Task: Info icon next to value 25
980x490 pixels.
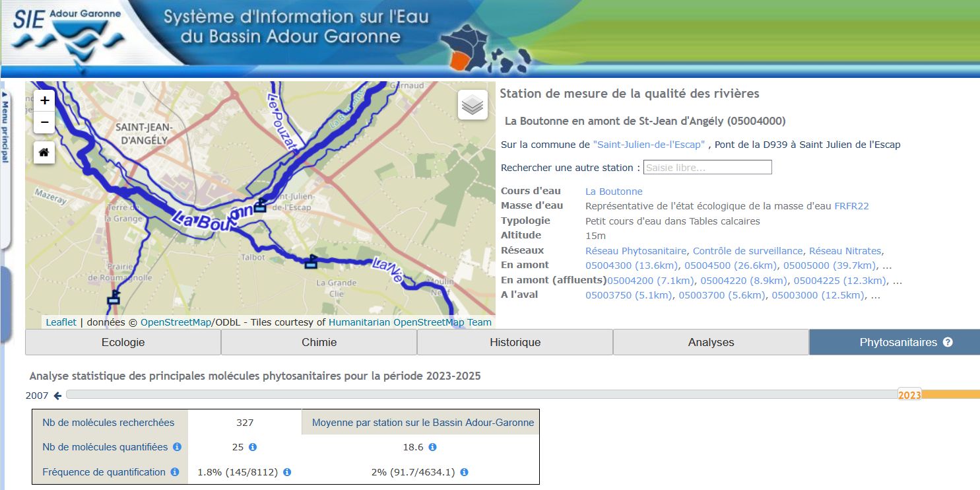Action: coord(253,447)
